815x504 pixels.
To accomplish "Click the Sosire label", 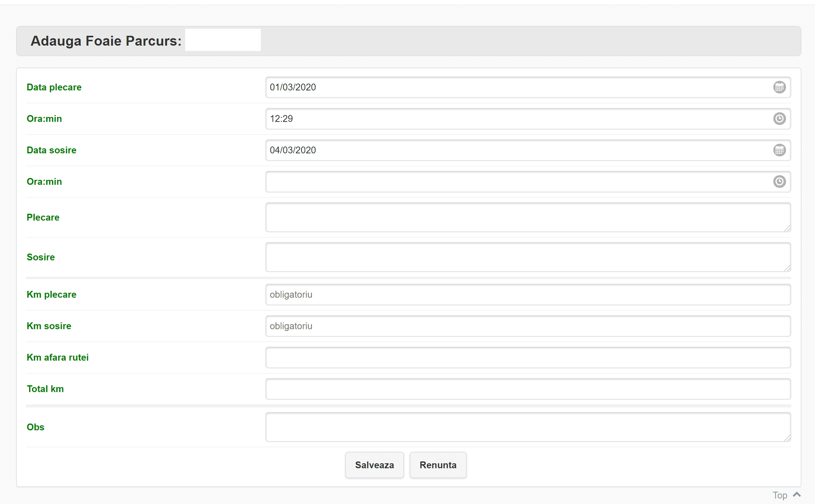I will [x=41, y=257].
